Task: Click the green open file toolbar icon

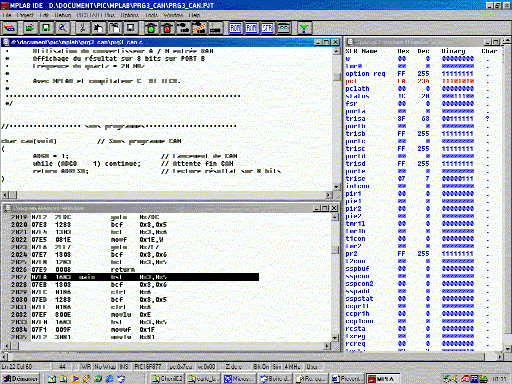Action: pyautogui.click(x=30, y=28)
